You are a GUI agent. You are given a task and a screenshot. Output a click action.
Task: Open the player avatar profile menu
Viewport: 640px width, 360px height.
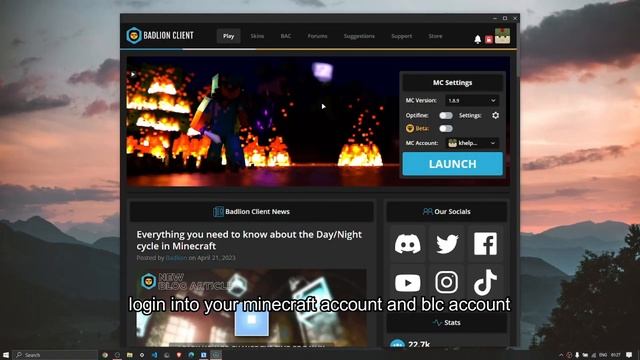(502, 36)
